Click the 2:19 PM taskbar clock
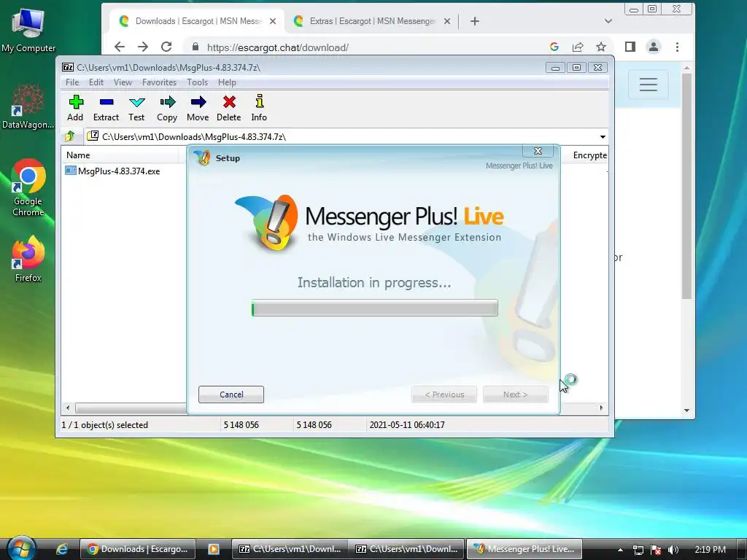Image resolution: width=747 pixels, height=560 pixels. [x=710, y=550]
